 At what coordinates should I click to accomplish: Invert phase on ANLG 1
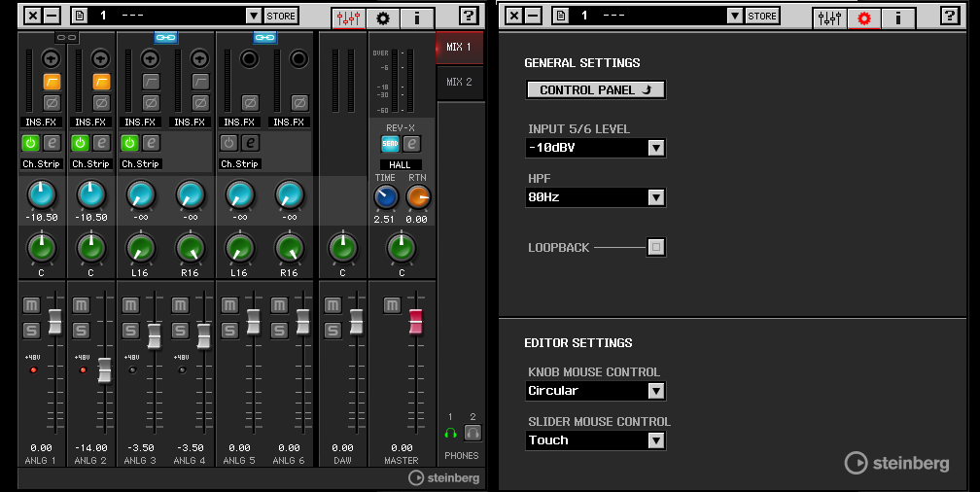tap(52, 102)
